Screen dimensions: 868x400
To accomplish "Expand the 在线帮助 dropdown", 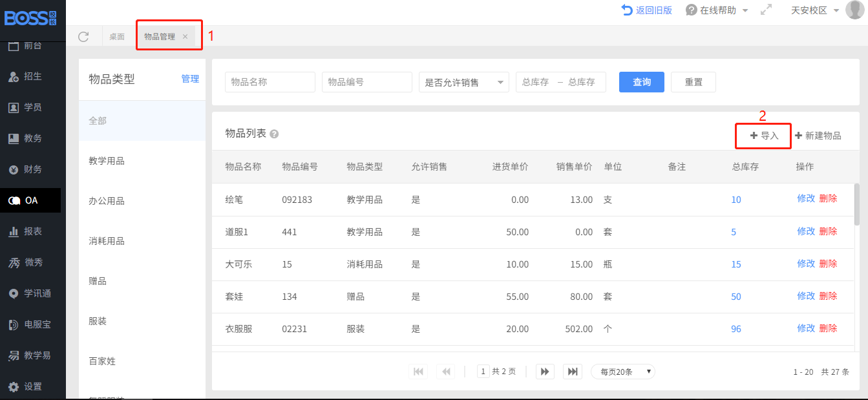I will coord(717,10).
